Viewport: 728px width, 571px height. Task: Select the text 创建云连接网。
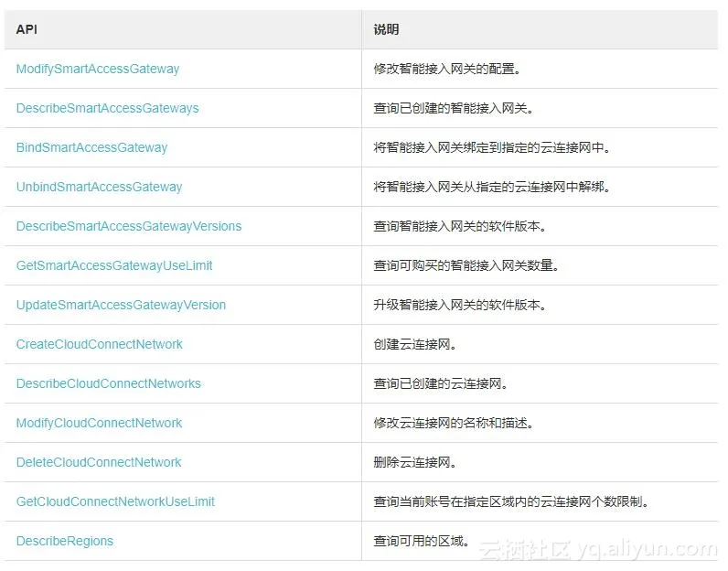415,344
